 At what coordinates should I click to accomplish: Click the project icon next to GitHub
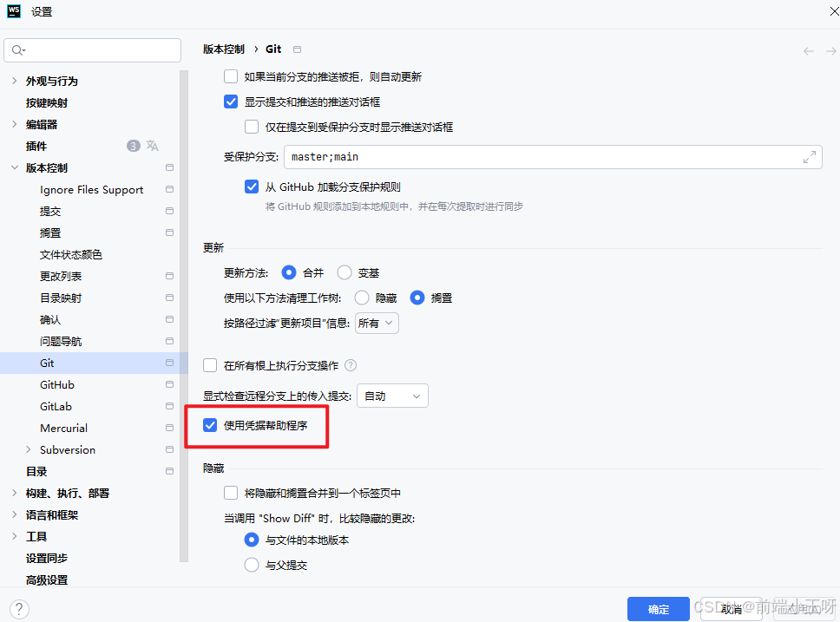click(170, 384)
